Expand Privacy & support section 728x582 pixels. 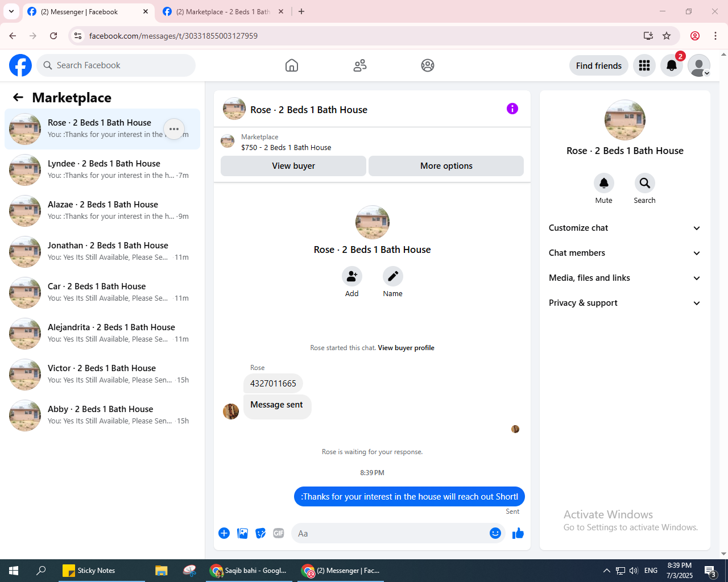coord(624,303)
